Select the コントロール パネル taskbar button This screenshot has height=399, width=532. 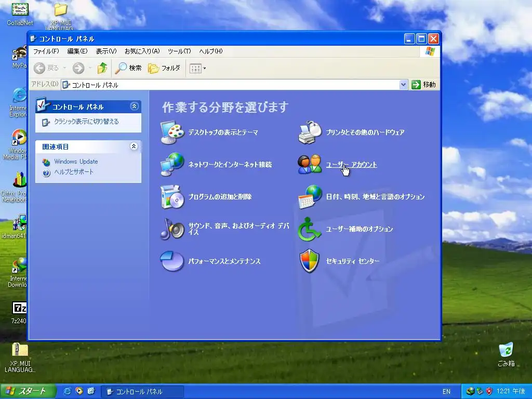[142, 392]
